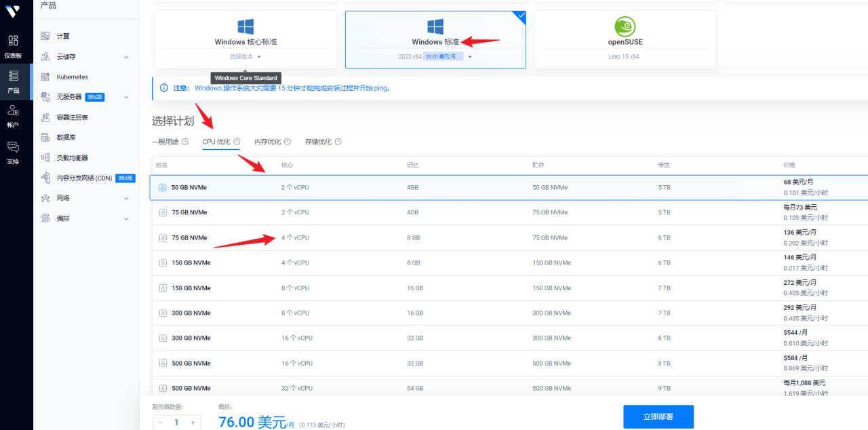Open 负载均衡器 in the sidebar
This screenshot has height=430, width=868.
[x=72, y=157]
